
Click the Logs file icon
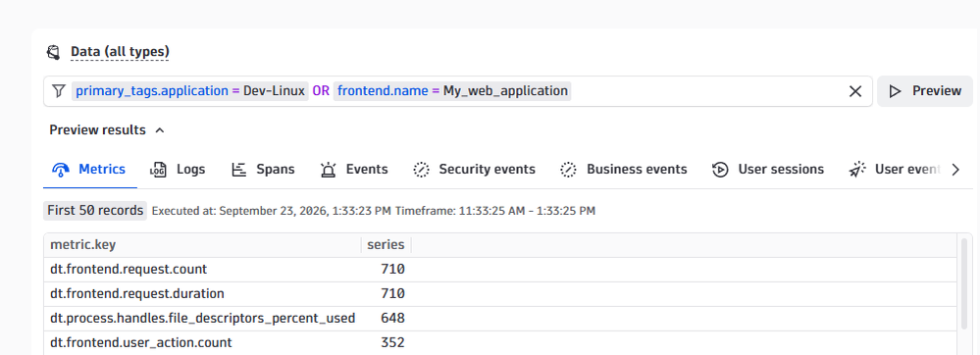tap(158, 170)
